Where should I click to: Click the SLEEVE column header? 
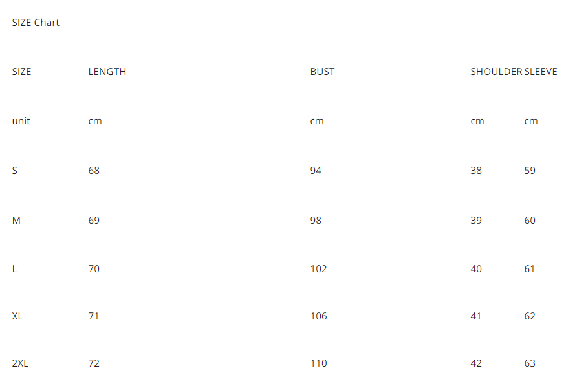tap(541, 72)
